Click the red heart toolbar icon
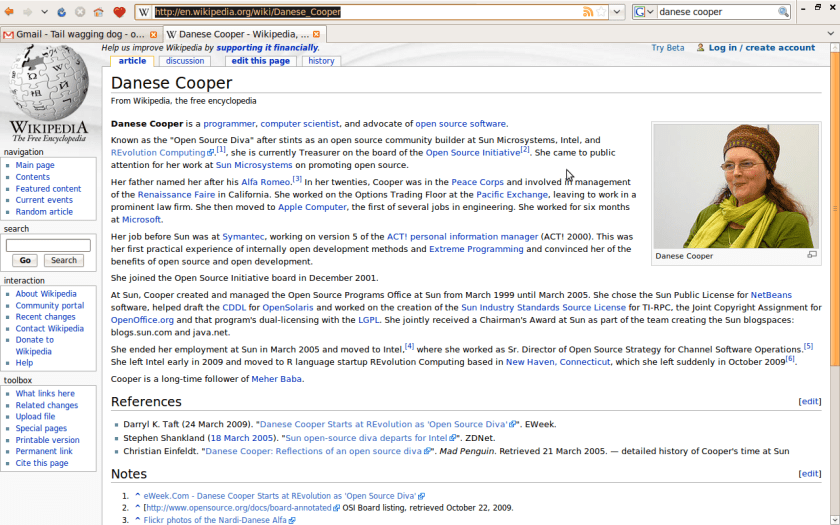Image resolution: width=840 pixels, height=525 pixels. tap(119, 12)
